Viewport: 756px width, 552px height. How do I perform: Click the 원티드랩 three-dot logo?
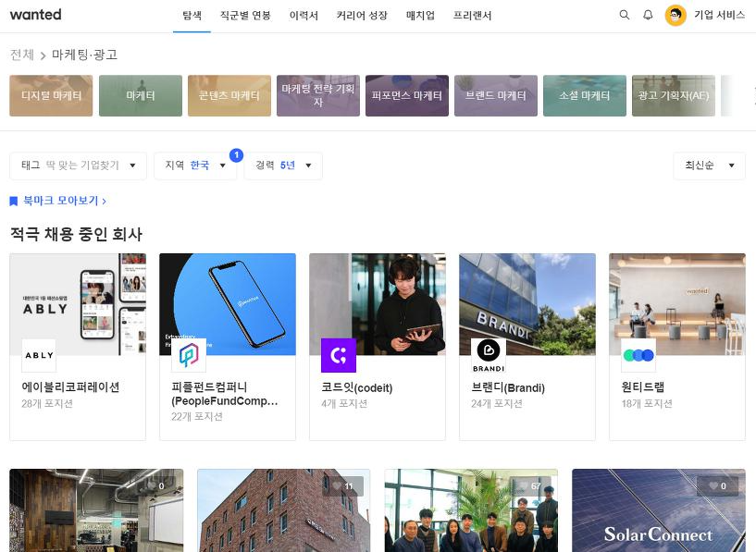click(x=638, y=355)
